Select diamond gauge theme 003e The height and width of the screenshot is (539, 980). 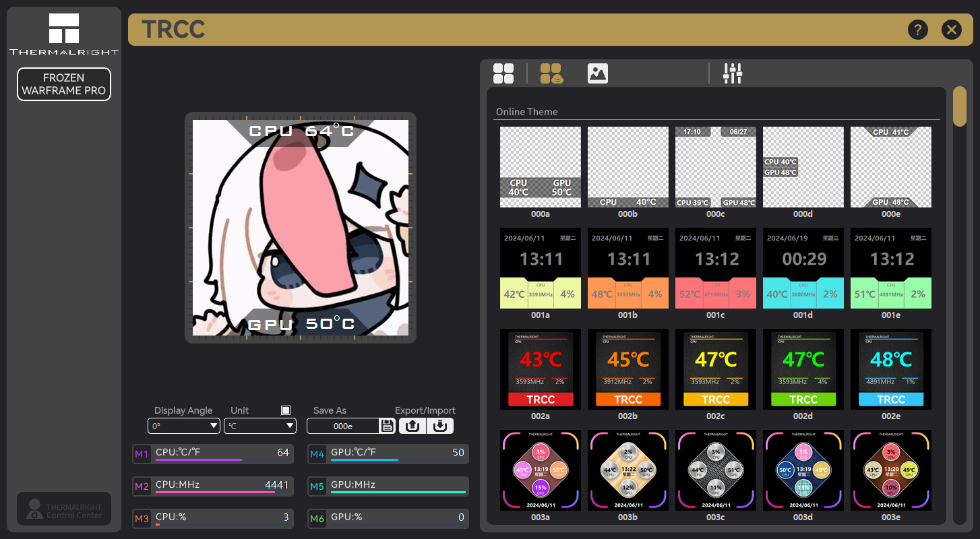(891, 470)
